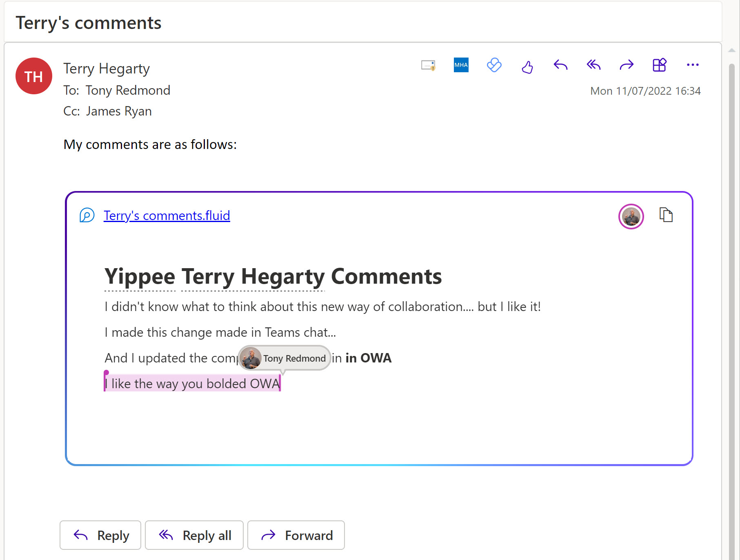
Task: Click the blue linked-diamonds add-in icon
Action: 494,65
